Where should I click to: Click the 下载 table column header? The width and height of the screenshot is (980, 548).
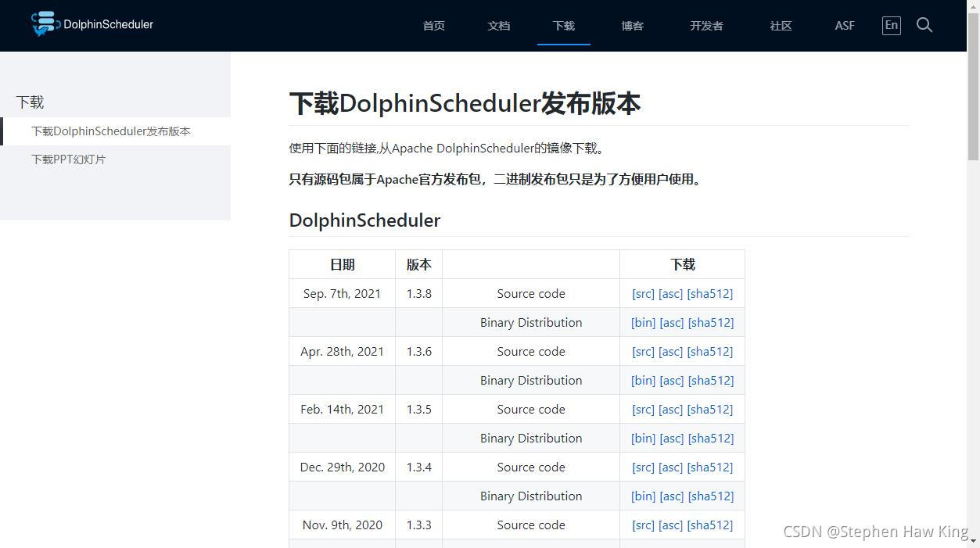click(x=682, y=265)
